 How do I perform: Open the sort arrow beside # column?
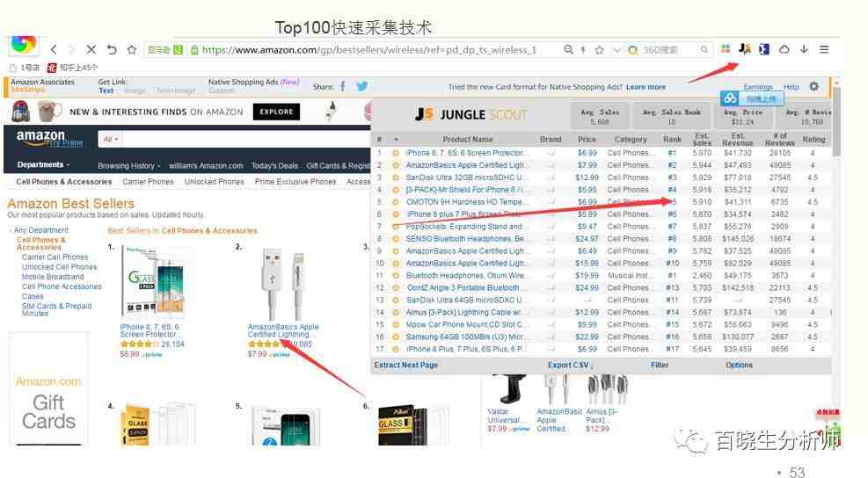tap(396, 140)
